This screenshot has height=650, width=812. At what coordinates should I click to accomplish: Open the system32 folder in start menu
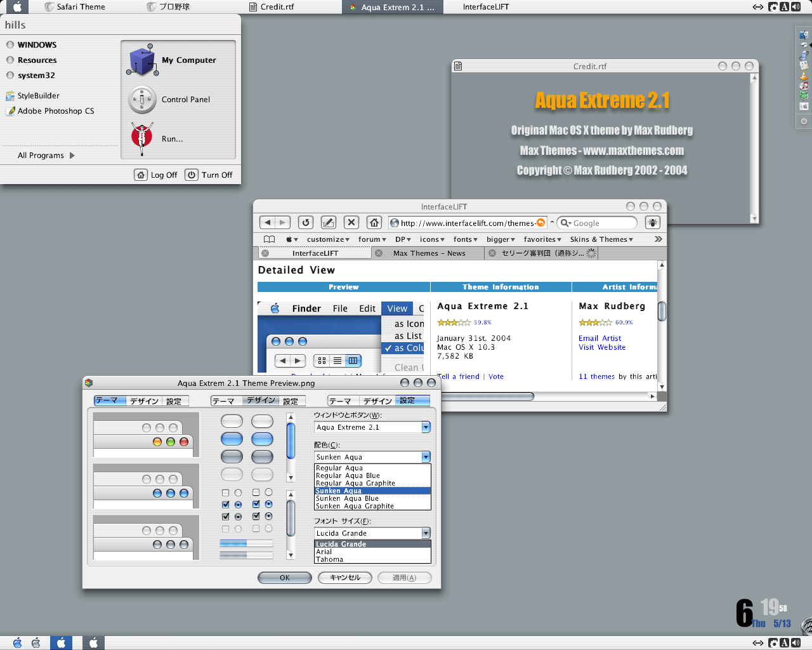tap(30, 76)
